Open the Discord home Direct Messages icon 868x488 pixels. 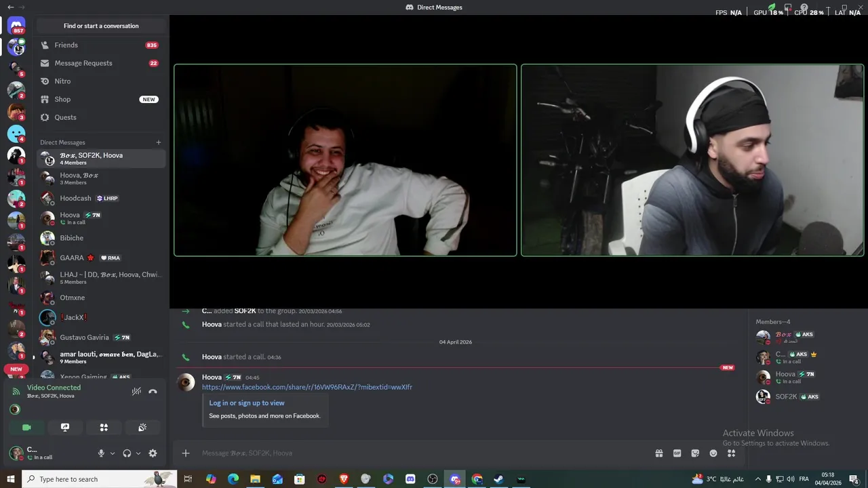(x=16, y=26)
